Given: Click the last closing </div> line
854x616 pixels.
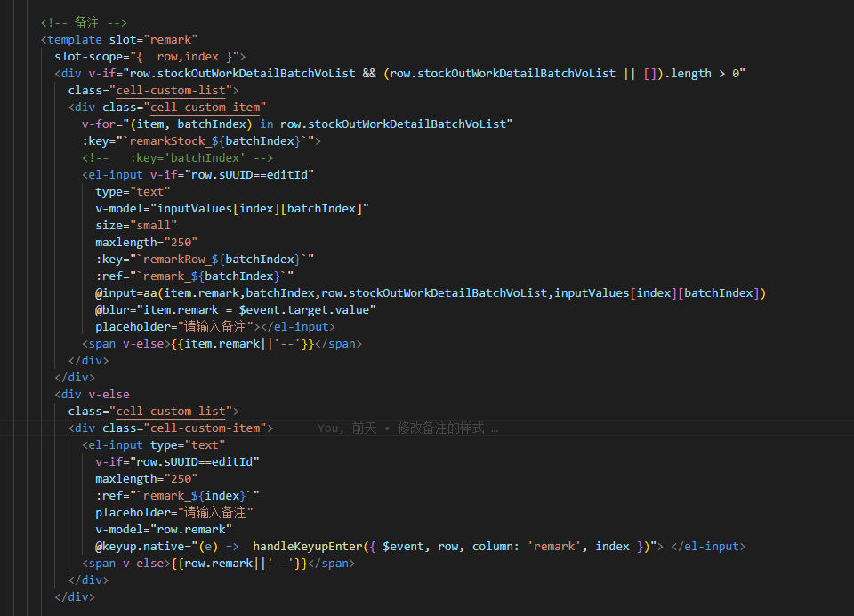Looking at the screenshot, I should click(x=75, y=596).
